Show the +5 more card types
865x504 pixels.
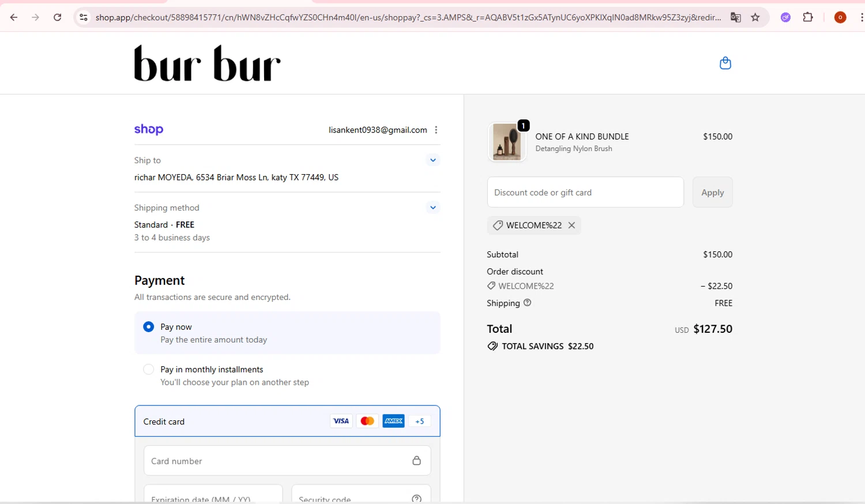coord(420,421)
